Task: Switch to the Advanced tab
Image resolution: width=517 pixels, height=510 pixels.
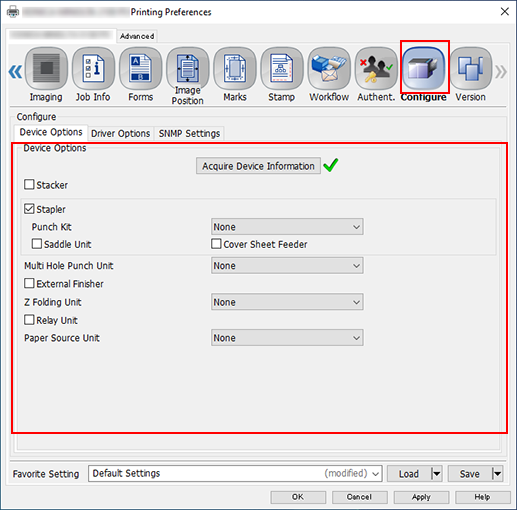Action: click(x=137, y=36)
